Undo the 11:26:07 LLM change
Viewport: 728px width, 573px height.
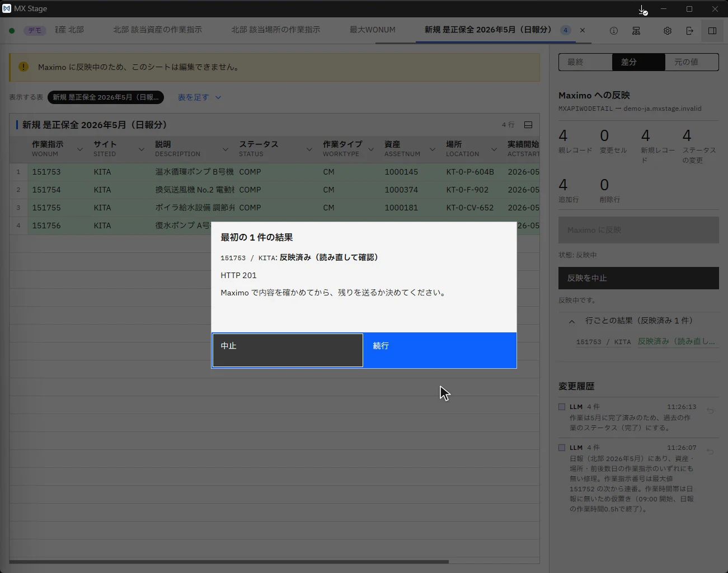click(x=710, y=452)
